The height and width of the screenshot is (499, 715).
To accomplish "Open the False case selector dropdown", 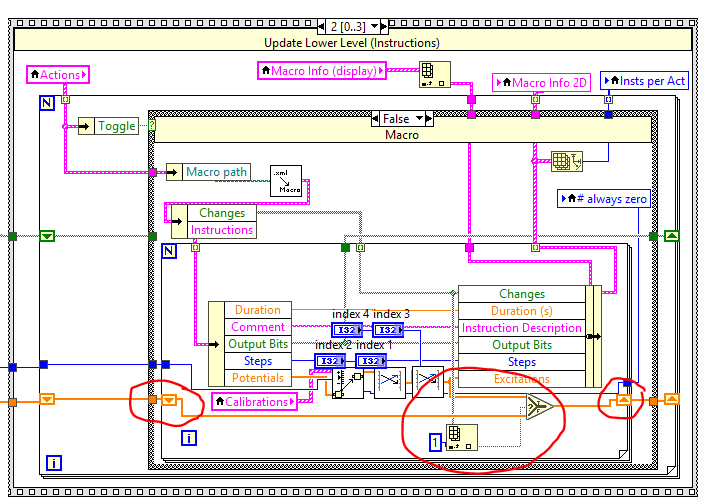I will (x=419, y=119).
